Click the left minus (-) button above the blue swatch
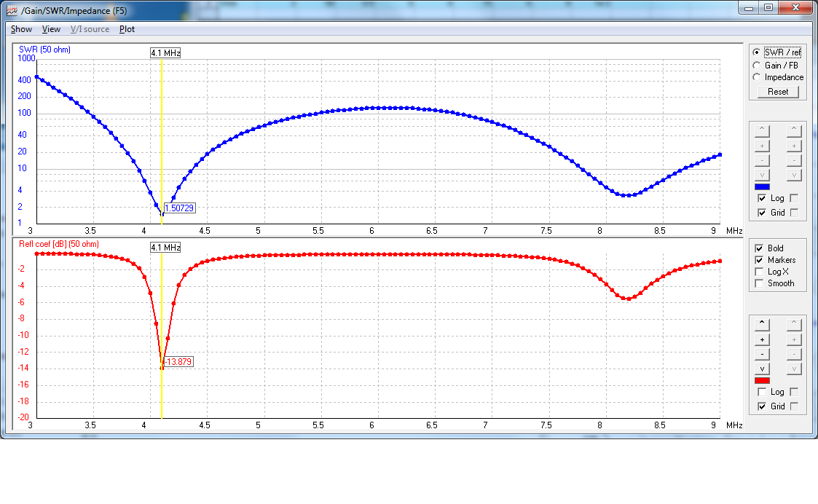The height and width of the screenshot is (504, 818). tap(762, 160)
